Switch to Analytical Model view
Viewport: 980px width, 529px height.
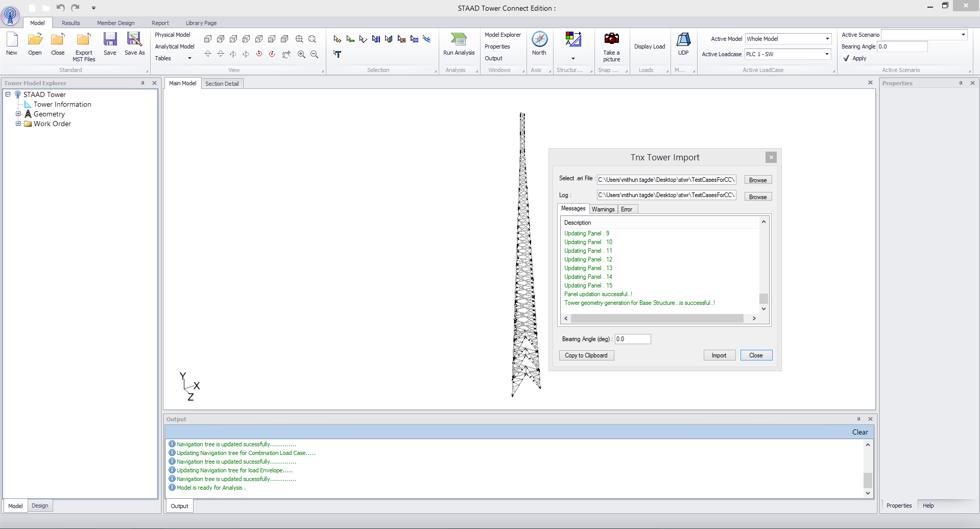coord(174,46)
